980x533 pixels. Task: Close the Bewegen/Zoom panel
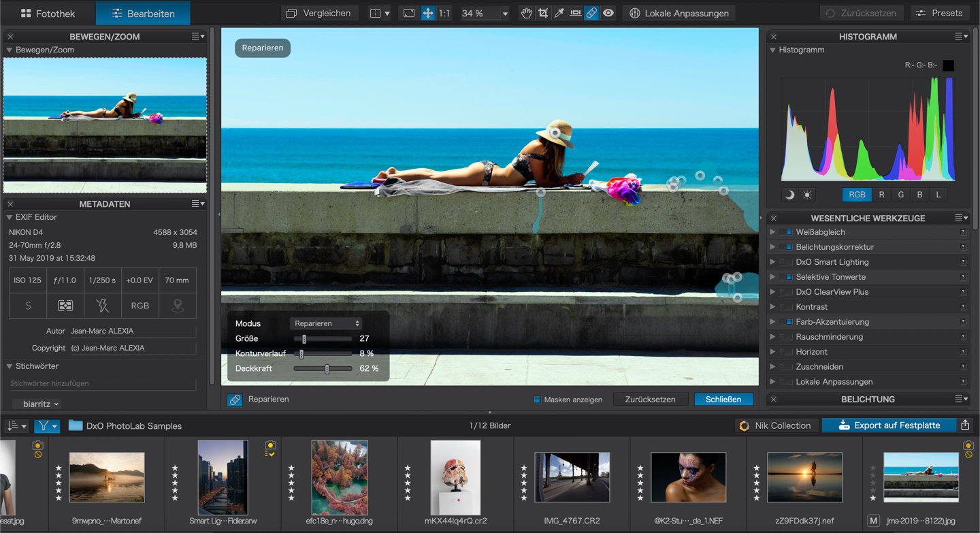[10, 37]
